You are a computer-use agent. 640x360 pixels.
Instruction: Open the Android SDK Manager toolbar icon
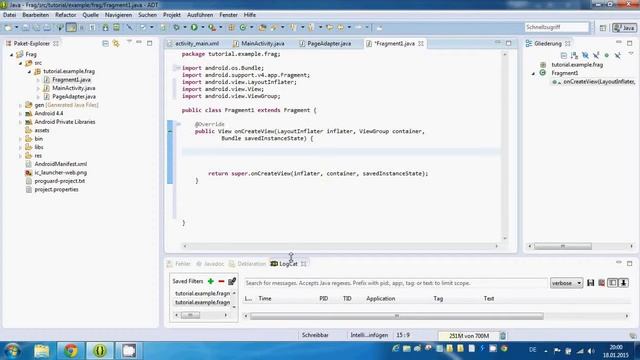[106, 27]
